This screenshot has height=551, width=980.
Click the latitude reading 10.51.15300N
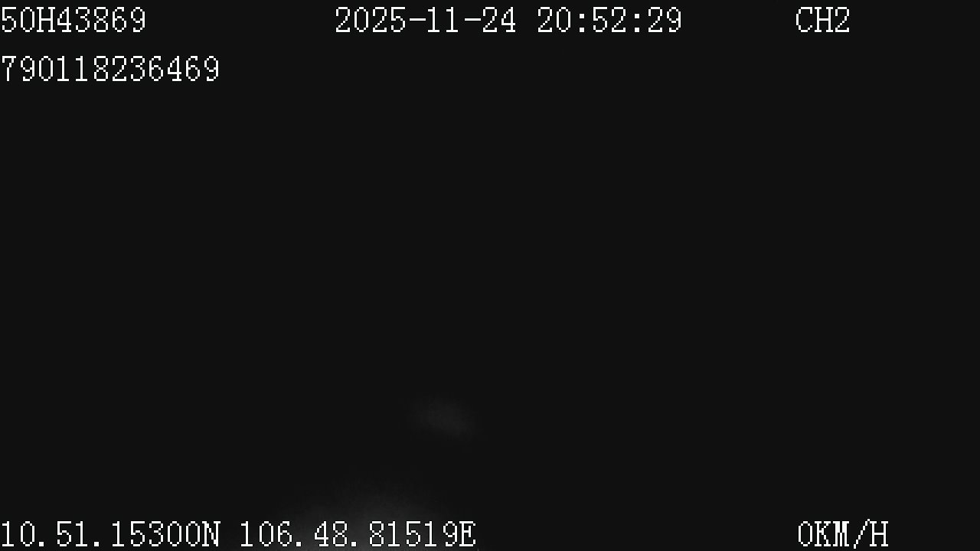[x=110, y=534]
